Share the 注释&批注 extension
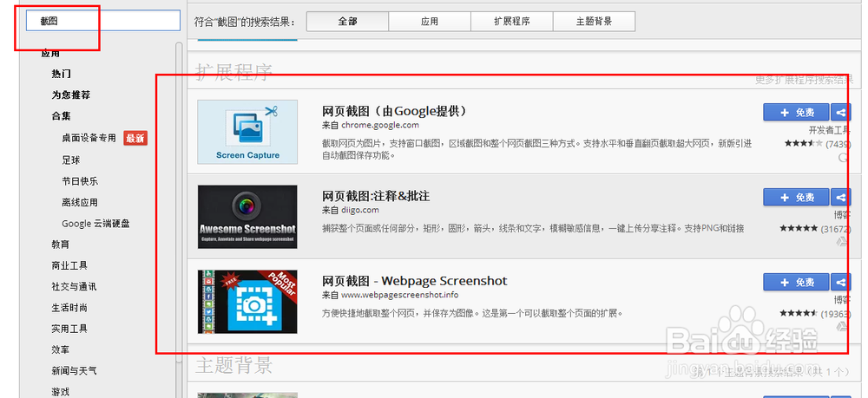 839,198
